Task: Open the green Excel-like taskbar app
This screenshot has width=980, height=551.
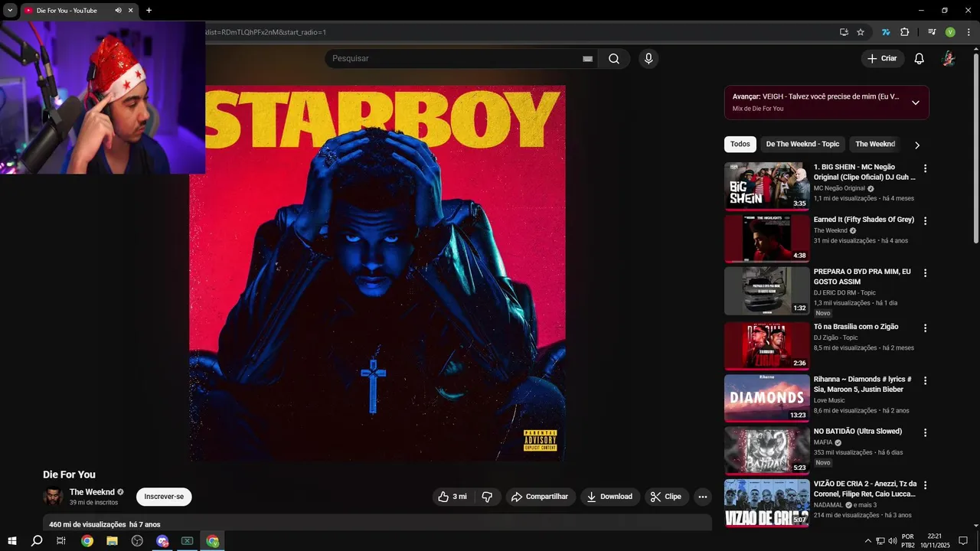Action: (187, 541)
